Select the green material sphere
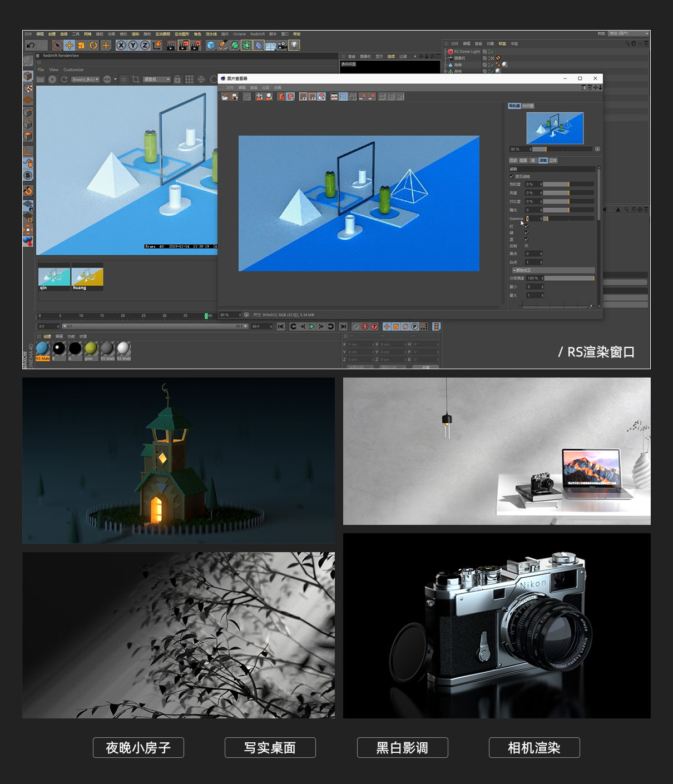Image resolution: width=673 pixels, height=784 pixels. click(x=91, y=349)
